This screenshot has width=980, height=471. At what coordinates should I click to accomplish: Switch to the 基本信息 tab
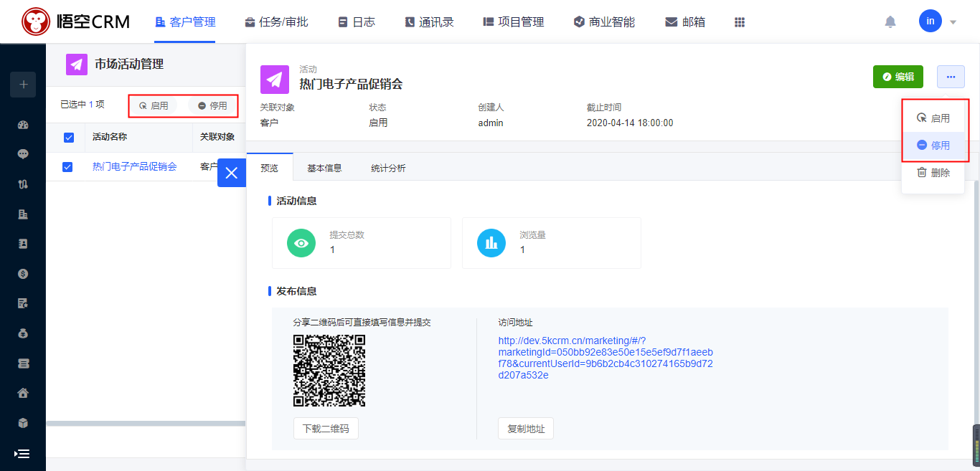(x=324, y=168)
